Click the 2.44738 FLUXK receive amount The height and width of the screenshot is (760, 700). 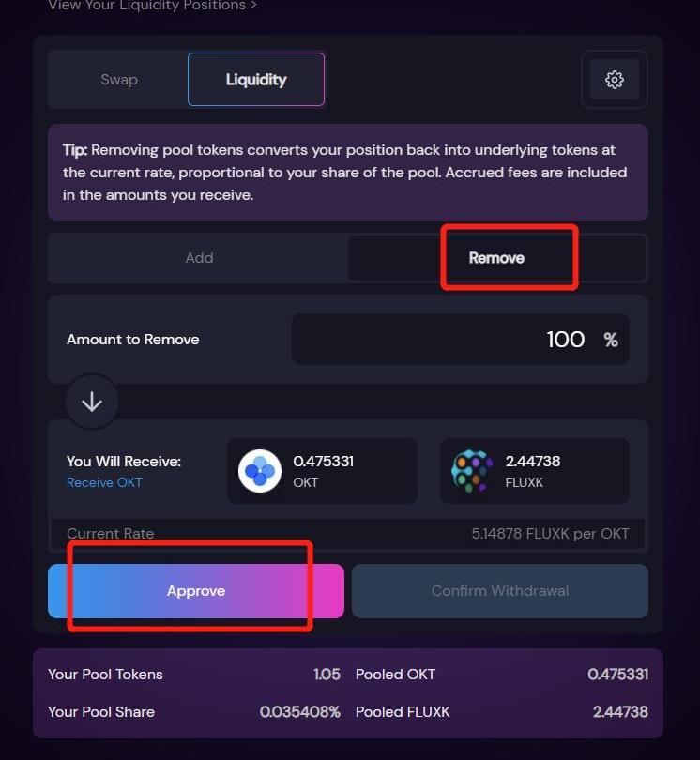(x=532, y=462)
